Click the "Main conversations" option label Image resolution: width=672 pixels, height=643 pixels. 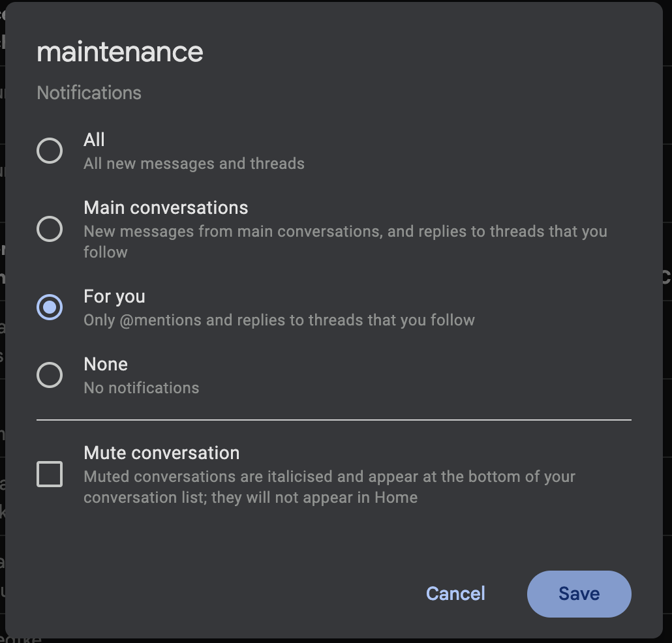[166, 207]
